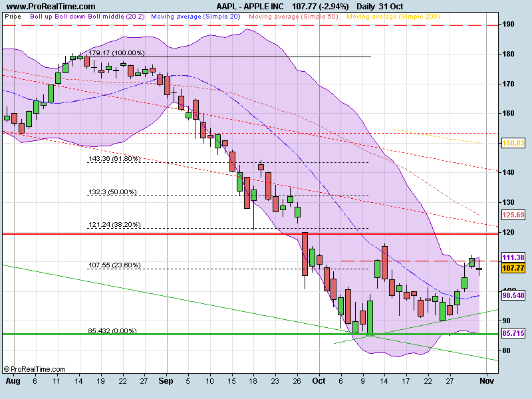
Task: Click the date 19 on the time axis
Action: click(100, 381)
